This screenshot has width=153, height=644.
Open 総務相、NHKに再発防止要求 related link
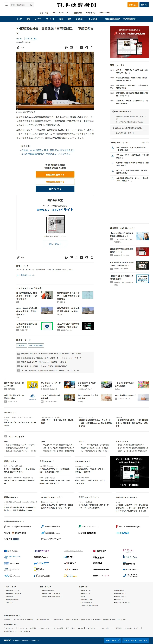click(x=48, y=150)
